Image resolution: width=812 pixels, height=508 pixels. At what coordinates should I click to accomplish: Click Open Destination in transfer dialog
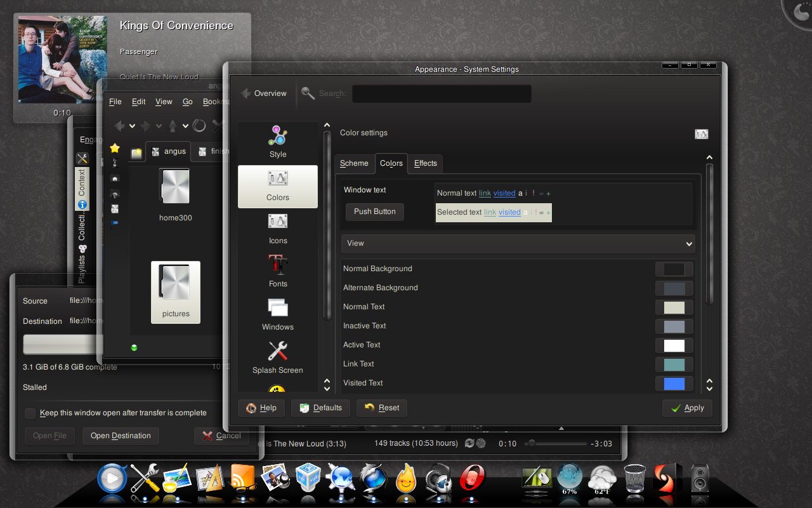pyautogui.click(x=121, y=436)
